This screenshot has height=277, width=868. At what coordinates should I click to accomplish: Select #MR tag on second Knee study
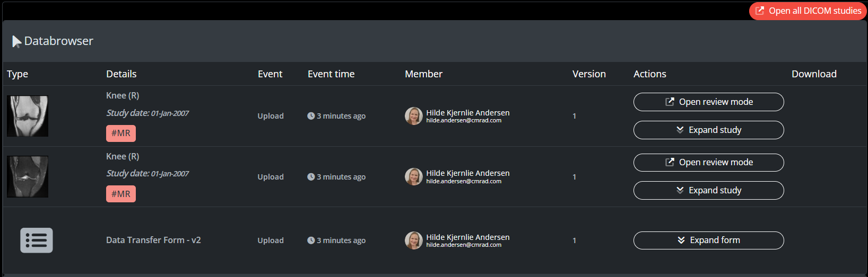[x=121, y=194]
